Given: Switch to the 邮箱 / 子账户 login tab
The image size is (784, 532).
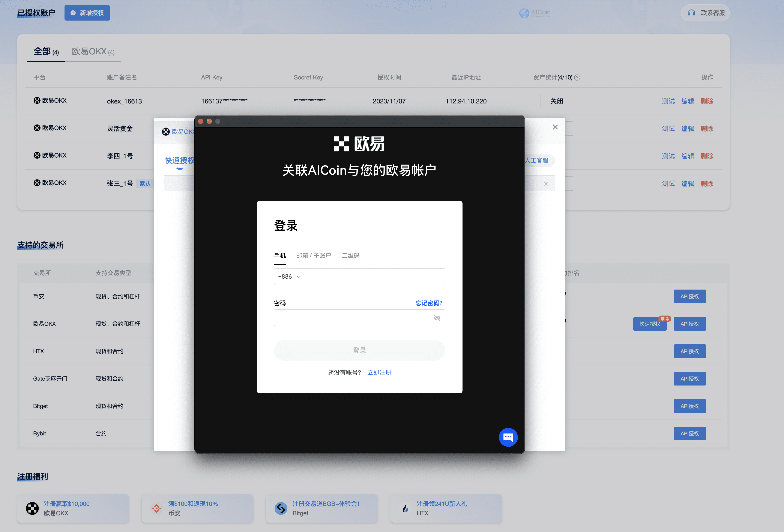Looking at the screenshot, I should pos(313,256).
